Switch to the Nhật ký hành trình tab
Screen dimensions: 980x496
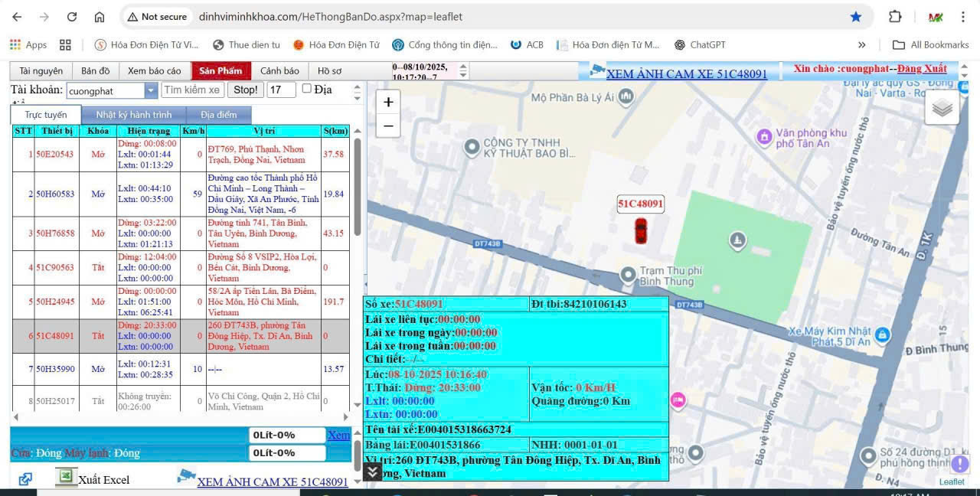[x=133, y=115]
